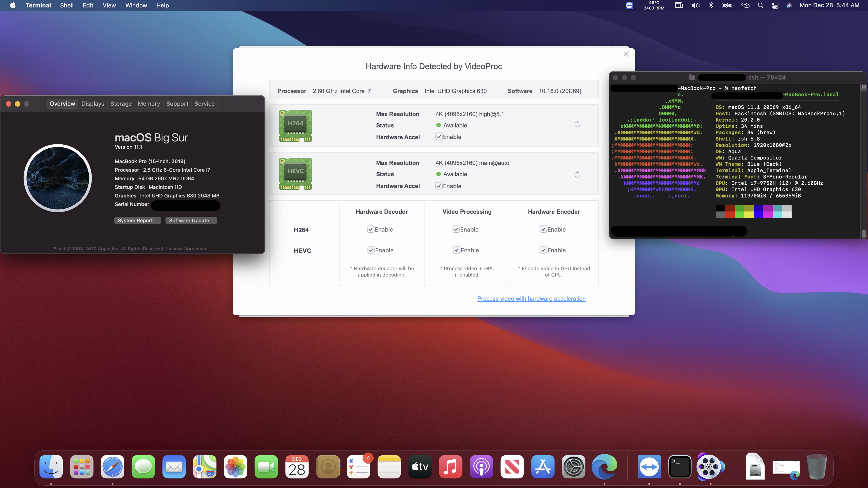This screenshot has width=868, height=488.
Task: Open Trash in the Dock
Action: [817, 467]
